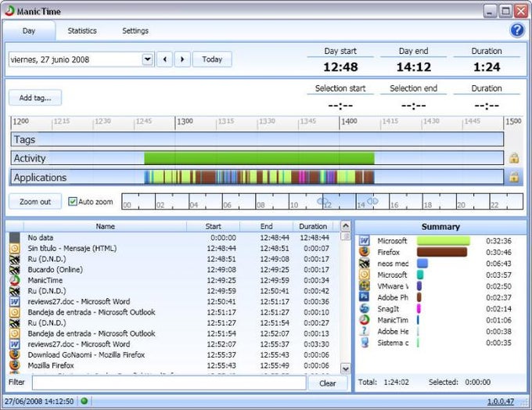Toggle the Auto zoom checkbox
The height and width of the screenshot is (410, 532).
click(x=72, y=202)
